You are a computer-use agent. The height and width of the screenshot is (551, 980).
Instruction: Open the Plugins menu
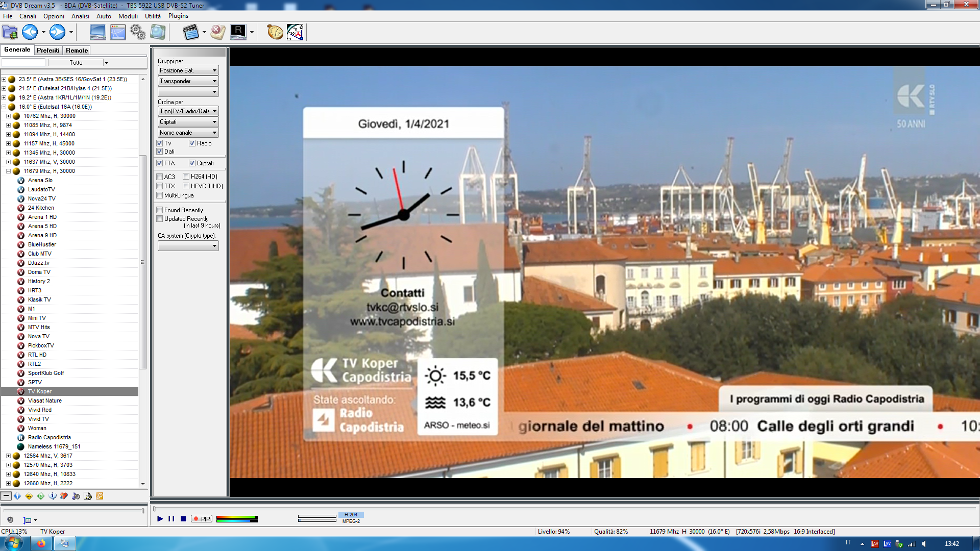pyautogui.click(x=178, y=16)
